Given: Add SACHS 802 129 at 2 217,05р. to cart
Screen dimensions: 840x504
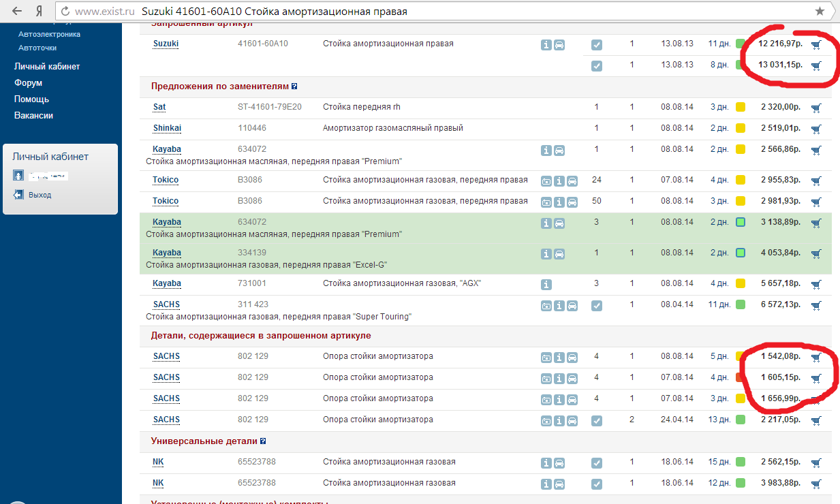Looking at the screenshot, I should (816, 420).
